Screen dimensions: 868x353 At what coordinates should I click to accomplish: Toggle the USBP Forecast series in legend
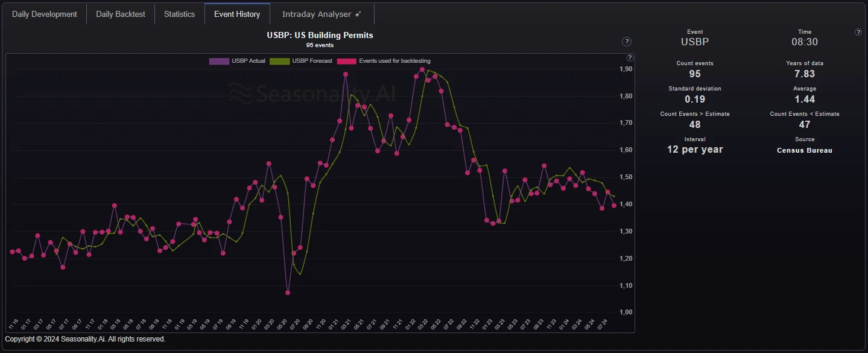300,61
